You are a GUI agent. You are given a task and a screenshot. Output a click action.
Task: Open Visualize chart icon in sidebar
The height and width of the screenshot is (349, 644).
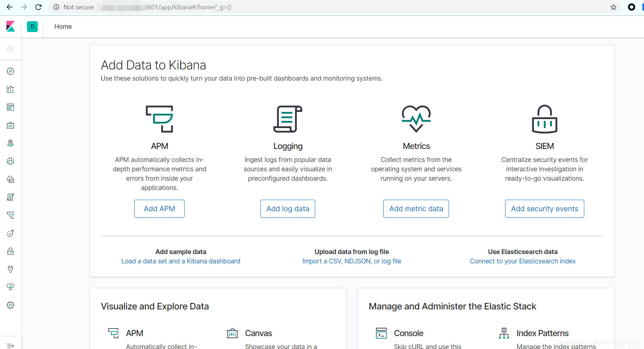pos(10,89)
